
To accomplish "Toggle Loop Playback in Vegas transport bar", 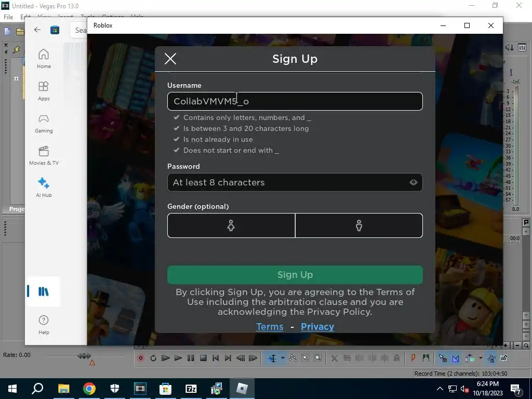I will point(153,358).
